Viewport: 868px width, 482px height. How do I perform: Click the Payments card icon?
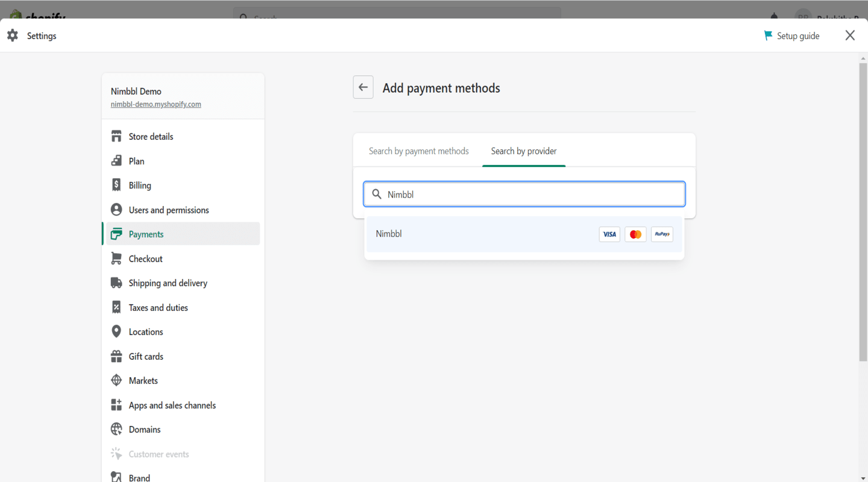coord(116,234)
